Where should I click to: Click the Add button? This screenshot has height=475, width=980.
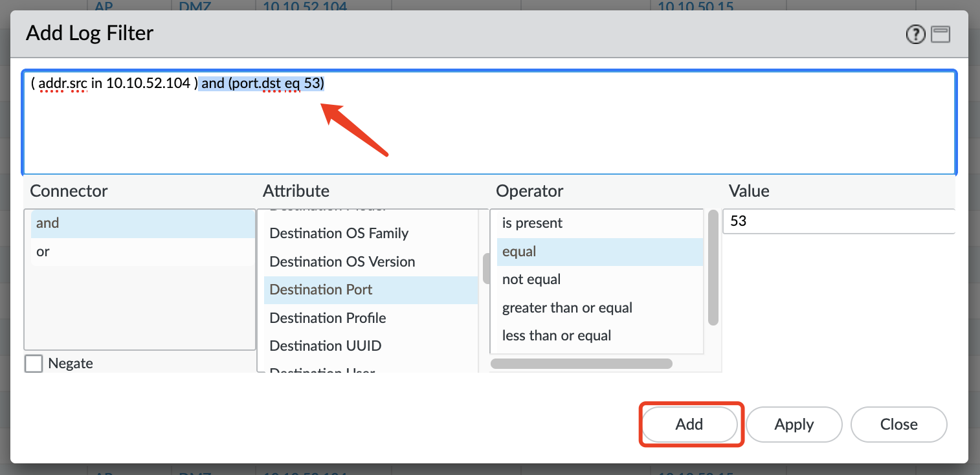[689, 425]
